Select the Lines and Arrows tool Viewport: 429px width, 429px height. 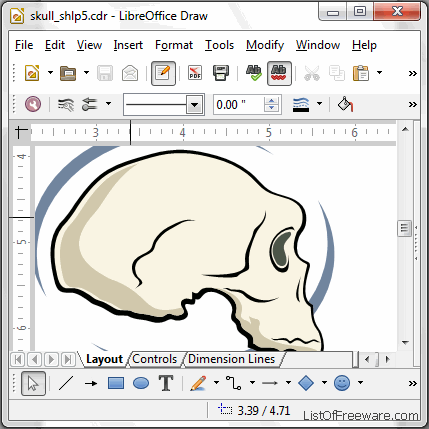tap(270, 383)
